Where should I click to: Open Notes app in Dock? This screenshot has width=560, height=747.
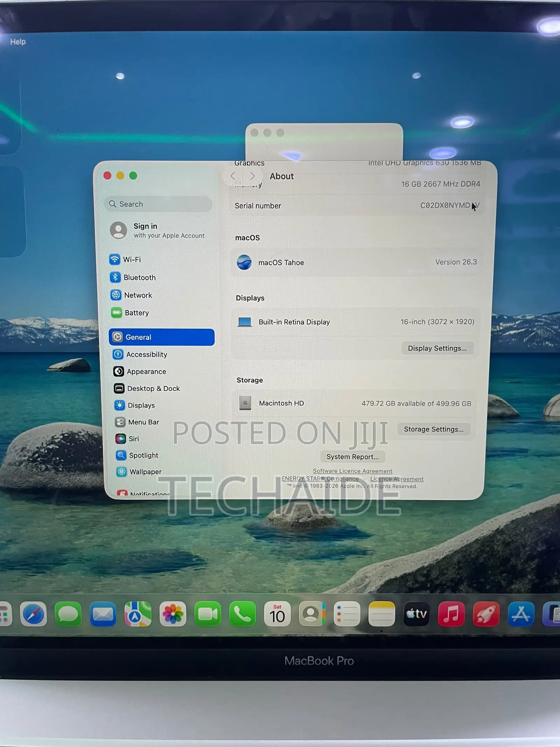click(x=381, y=614)
